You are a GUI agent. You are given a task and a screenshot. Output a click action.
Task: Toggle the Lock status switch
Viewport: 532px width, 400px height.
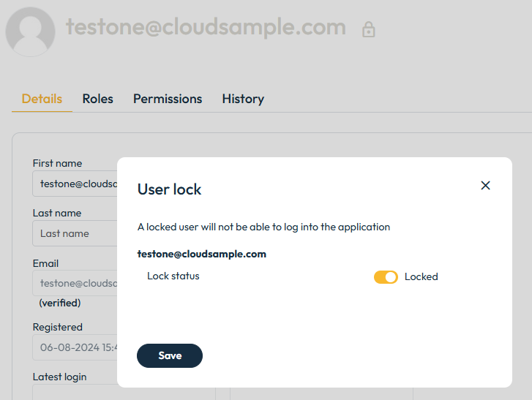pyautogui.click(x=386, y=277)
